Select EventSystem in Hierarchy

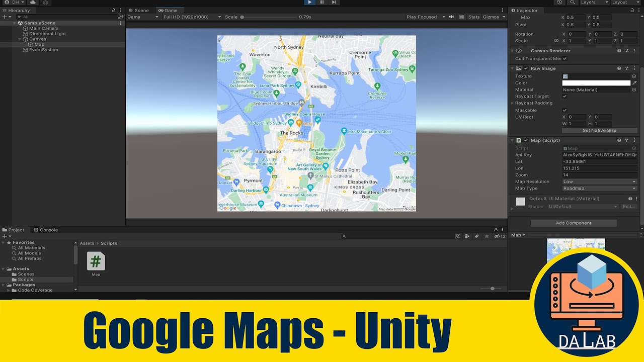pos(43,50)
